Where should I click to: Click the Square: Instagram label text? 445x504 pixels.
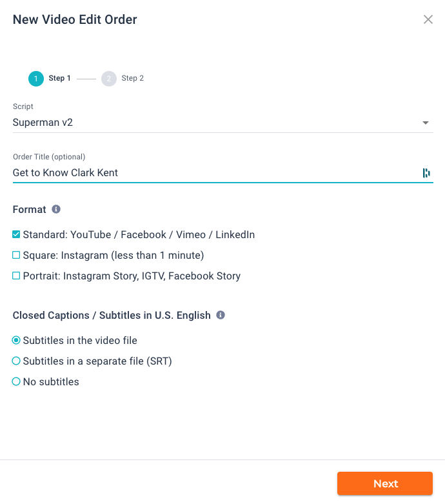[114, 255]
